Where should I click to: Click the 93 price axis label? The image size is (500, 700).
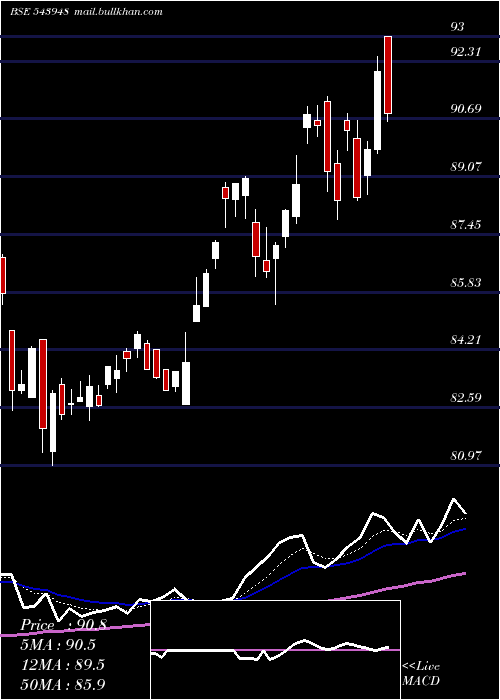coord(457,27)
